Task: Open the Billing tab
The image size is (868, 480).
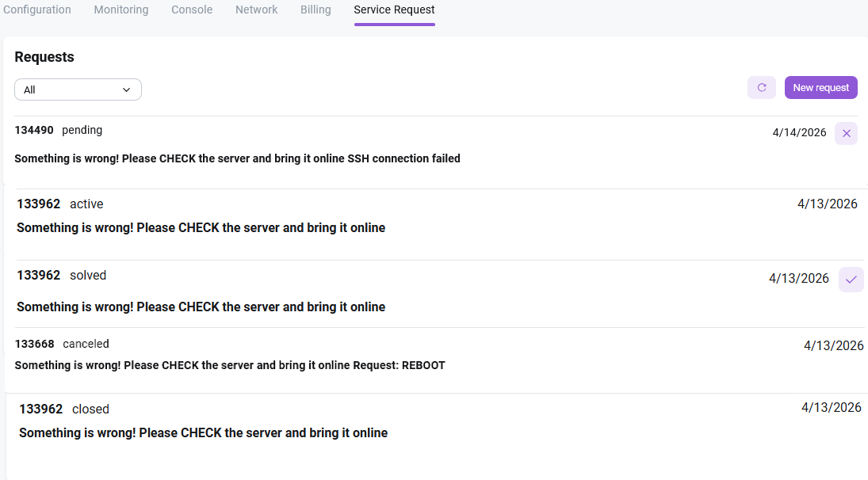Action: tap(315, 10)
